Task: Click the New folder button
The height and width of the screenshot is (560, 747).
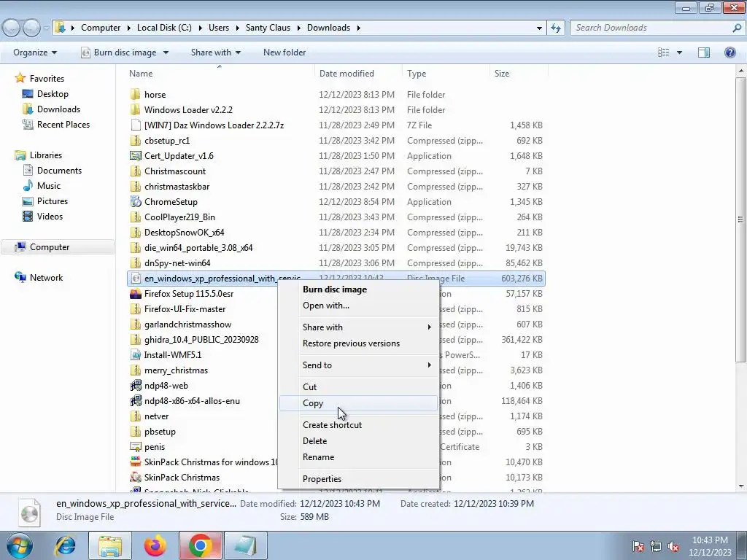Action: 285,52
